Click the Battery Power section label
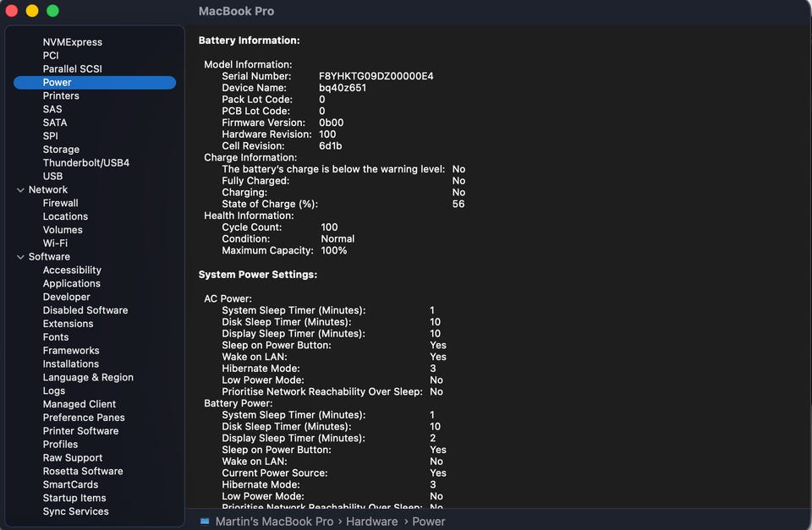 (239, 403)
